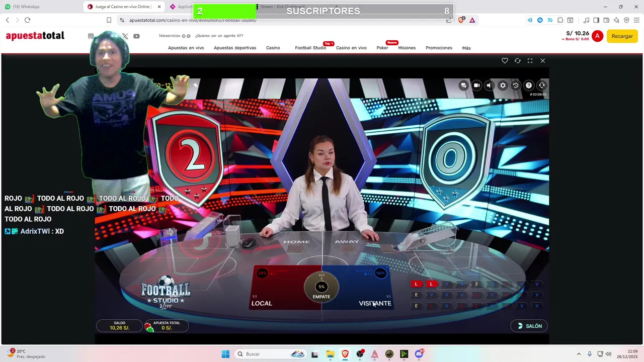Open the weather widget showing 20°C
The height and width of the screenshot is (362, 644).
click(x=26, y=354)
